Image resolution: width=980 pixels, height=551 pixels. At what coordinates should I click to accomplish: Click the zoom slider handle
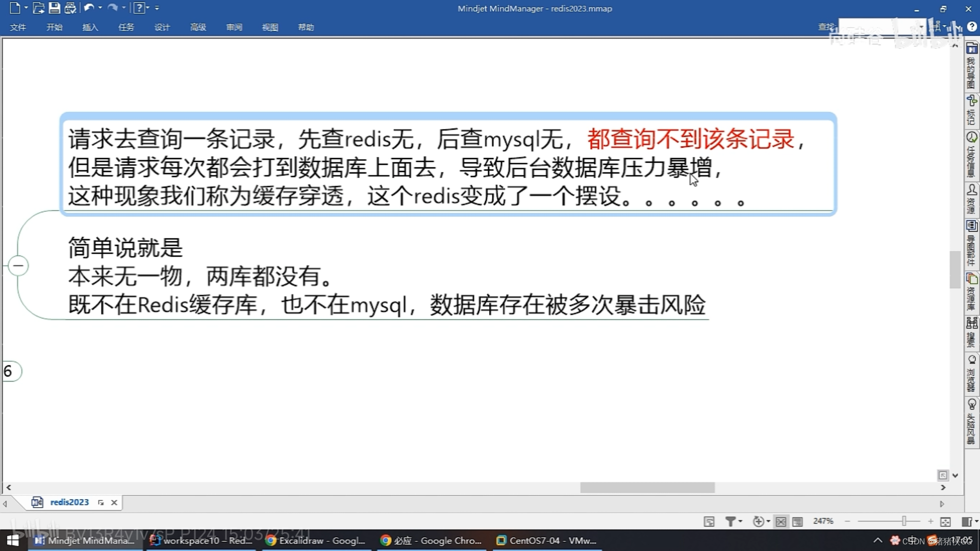click(904, 521)
